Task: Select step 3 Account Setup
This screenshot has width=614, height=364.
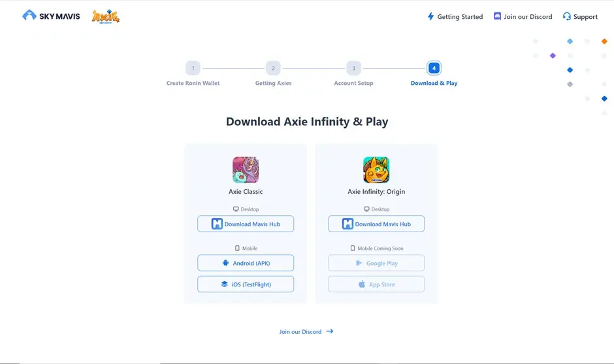Action: pos(353,68)
